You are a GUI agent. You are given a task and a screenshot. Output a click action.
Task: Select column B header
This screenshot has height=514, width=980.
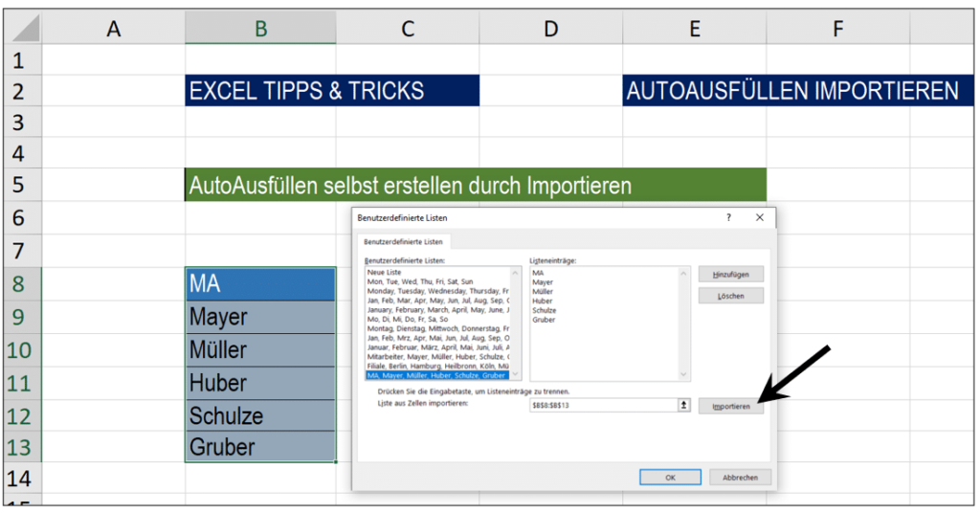(x=260, y=29)
